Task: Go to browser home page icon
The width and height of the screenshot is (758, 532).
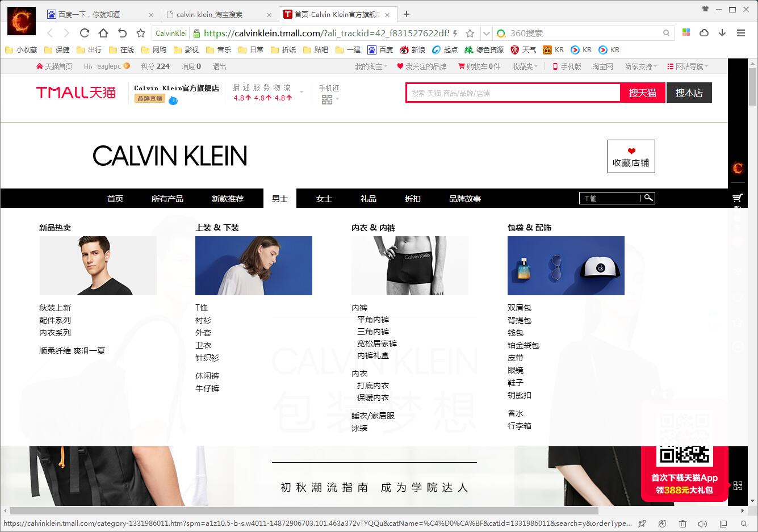Action: [103, 33]
